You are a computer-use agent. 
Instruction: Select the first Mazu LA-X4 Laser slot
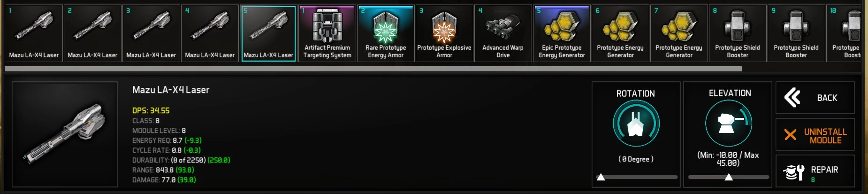click(x=34, y=33)
